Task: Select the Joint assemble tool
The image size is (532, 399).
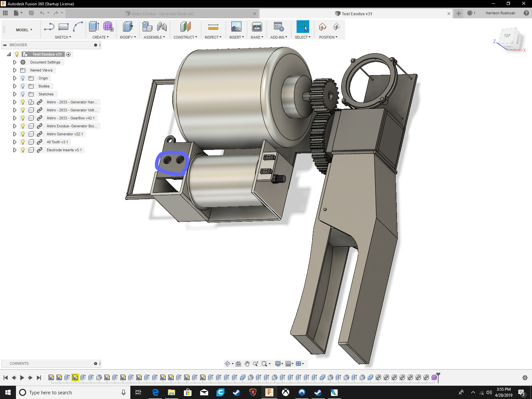Action: [162, 27]
